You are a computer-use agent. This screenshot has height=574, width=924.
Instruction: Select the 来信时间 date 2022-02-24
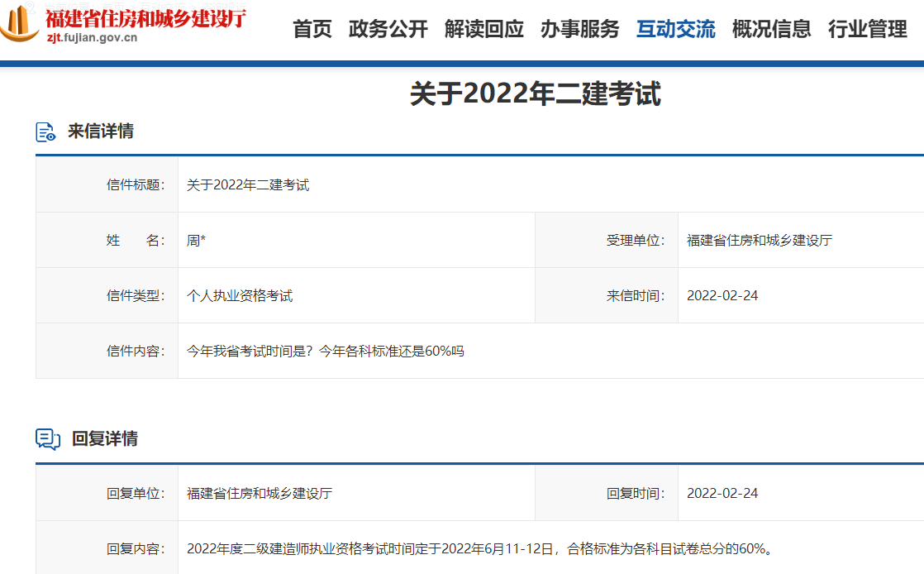point(722,295)
